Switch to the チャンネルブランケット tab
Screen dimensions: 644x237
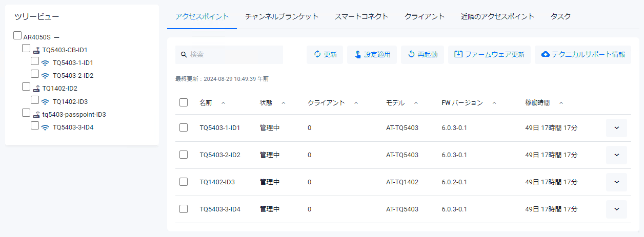(x=281, y=16)
